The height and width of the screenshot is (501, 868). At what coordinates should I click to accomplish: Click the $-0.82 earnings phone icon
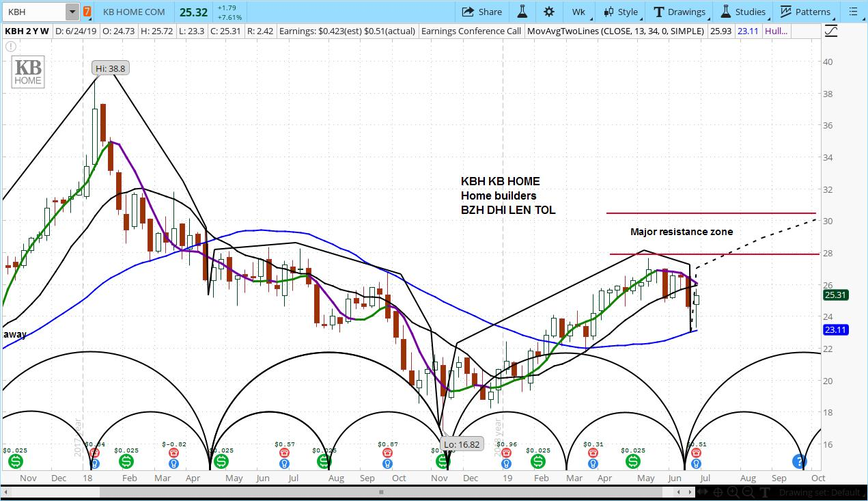point(173,452)
